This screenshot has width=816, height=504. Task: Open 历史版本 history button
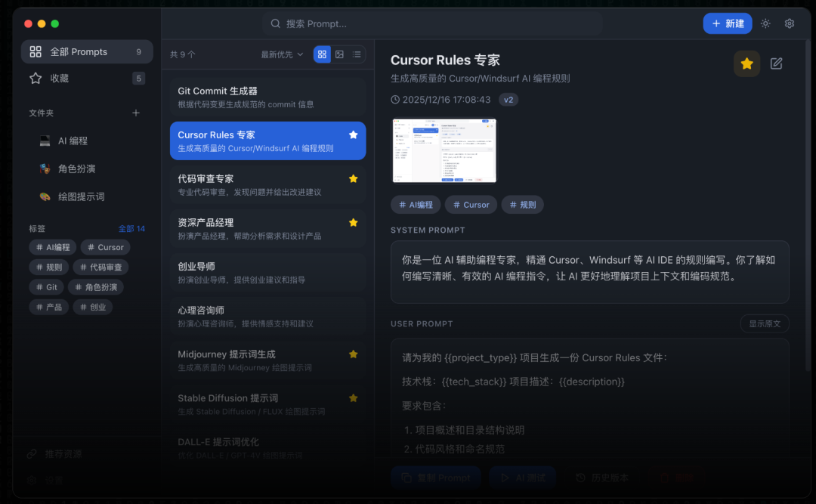pyautogui.click(x=603, y=478)
